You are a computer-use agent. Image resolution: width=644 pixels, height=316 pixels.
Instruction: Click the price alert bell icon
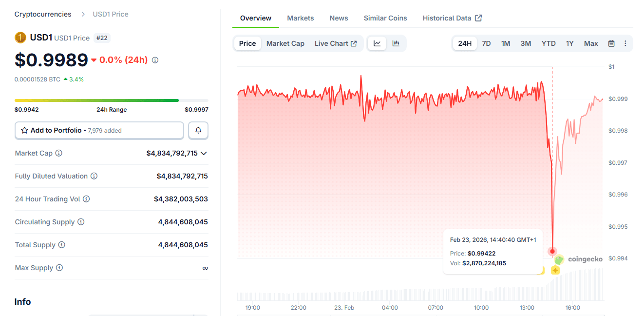[x=198, y=130]
